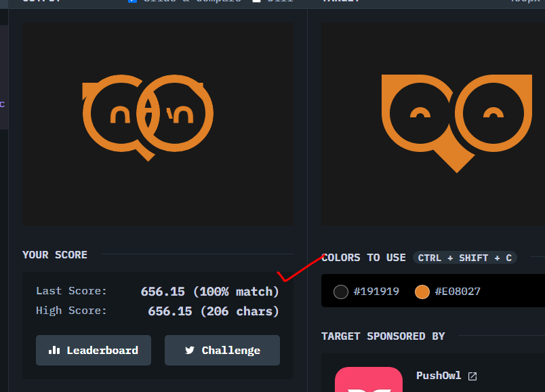Screen dimensions: 545x392
Task: Open the Leaderboard
Action: click(94, 350)
